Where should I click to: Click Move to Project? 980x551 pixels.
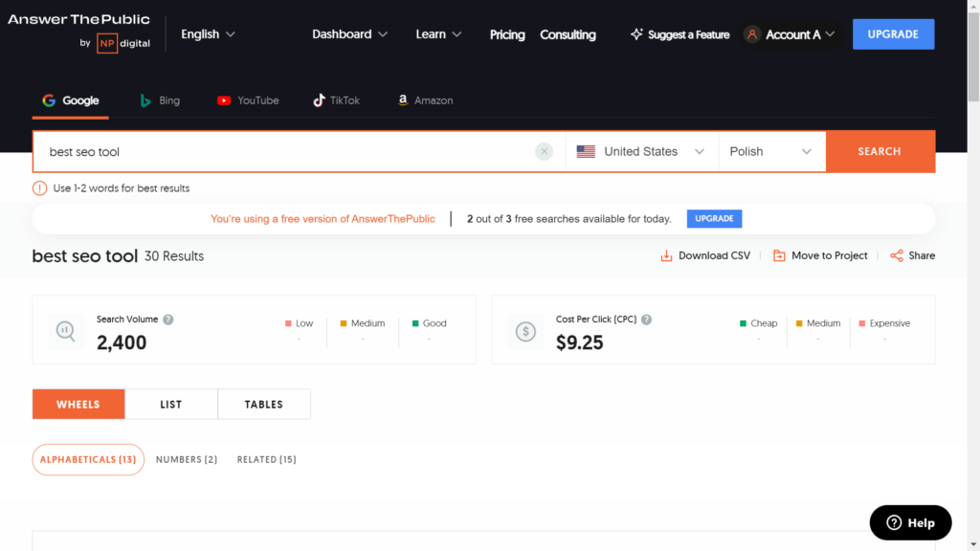pos(820,255)
